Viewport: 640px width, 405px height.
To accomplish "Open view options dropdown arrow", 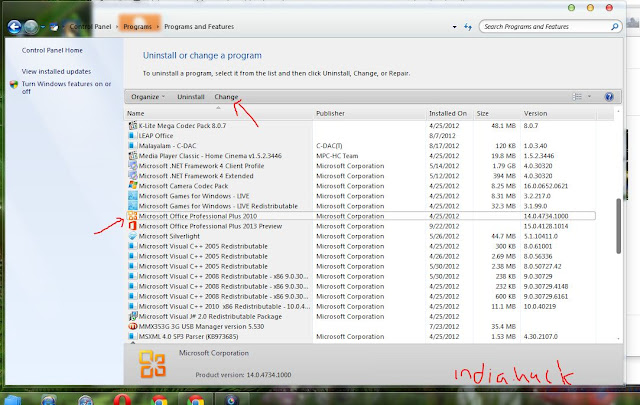I will click(x=589, y=97).
